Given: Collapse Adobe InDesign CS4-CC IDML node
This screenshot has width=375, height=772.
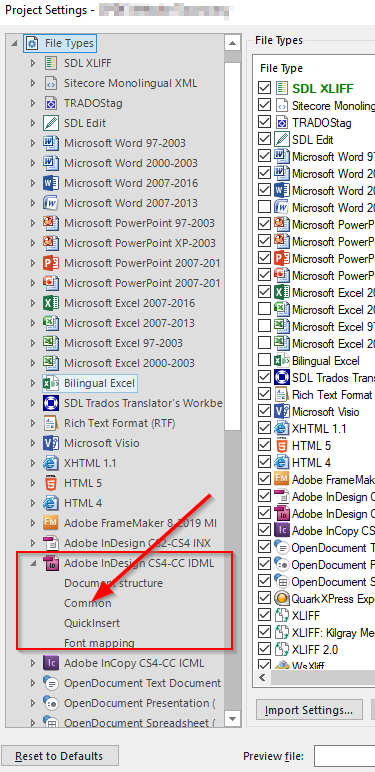Looking at the screenshot, I should [33, 564].
